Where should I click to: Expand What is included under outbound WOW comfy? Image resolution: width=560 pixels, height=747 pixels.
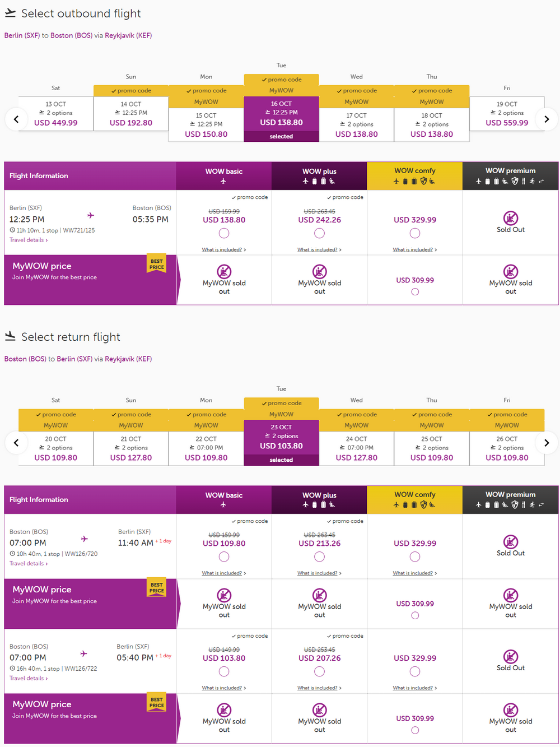(415, 250)
